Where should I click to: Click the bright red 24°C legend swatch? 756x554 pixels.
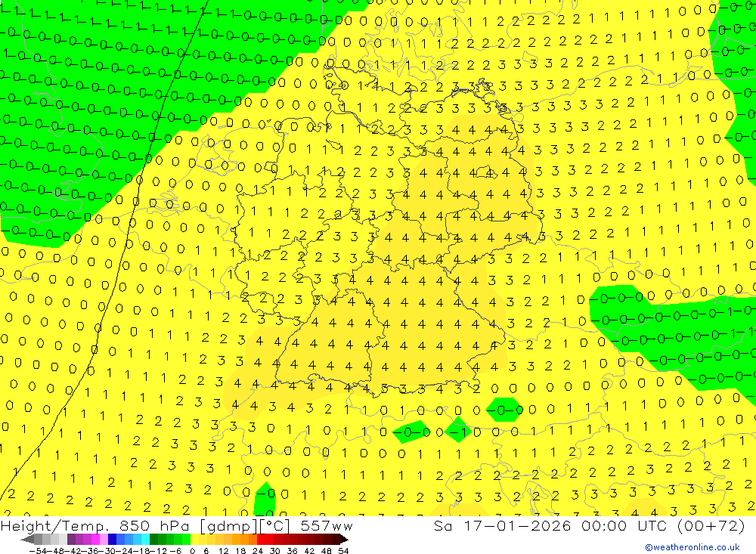261,539
